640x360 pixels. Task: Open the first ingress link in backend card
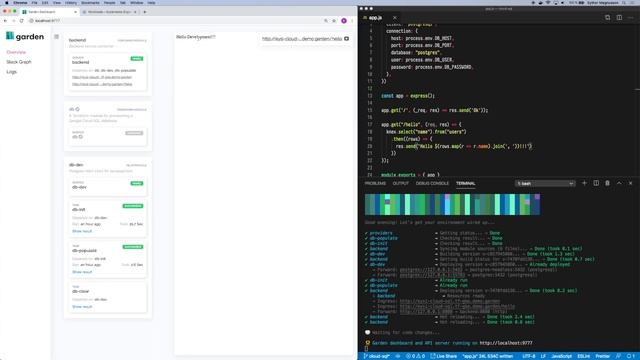coord(102,77)
